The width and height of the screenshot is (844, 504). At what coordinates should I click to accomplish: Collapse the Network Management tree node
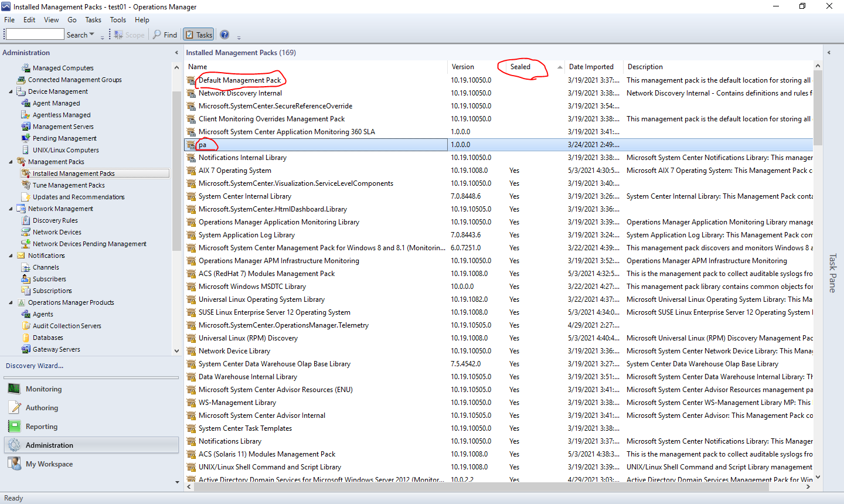[x=11, y=209]
